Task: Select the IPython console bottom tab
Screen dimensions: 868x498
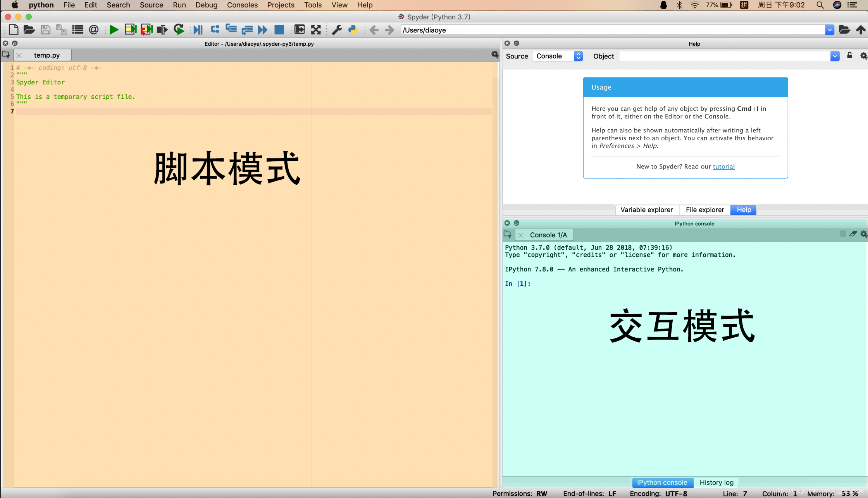Action: coord(662,483)
